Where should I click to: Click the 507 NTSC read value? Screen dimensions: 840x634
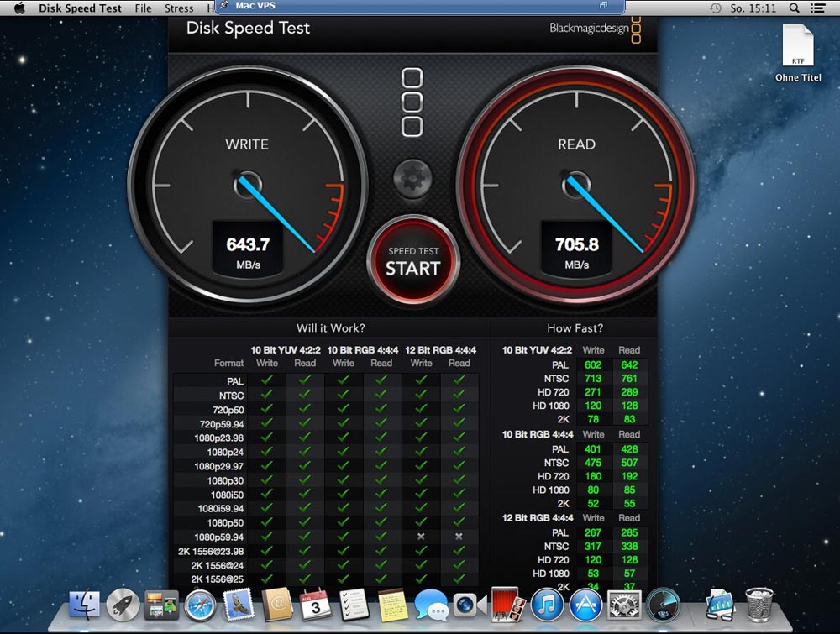tap(629, 463)
